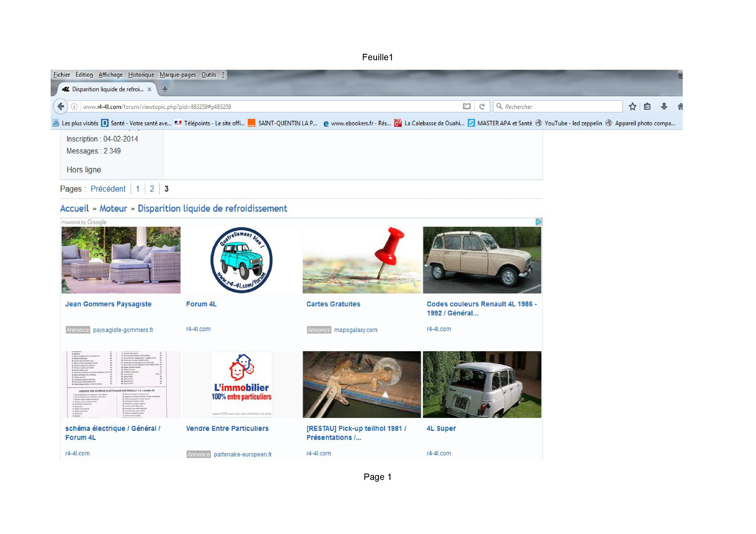Reload the page with refresh icon
This screenshot has width=756, height=534.
[x=482, y=107]
